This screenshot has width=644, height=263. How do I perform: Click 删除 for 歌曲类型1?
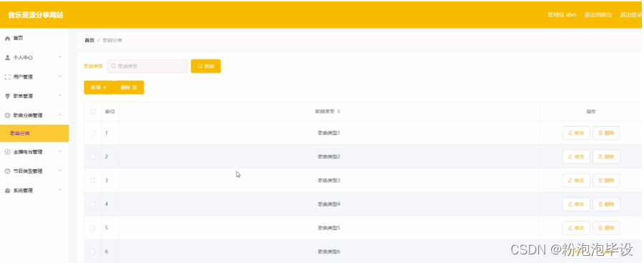click(x=606, y=133)
